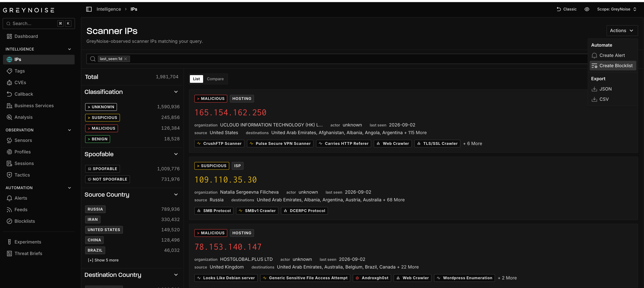Collapse the Classification section
The height and width of the screenshot is (288, 644).
[x=176, y=92]
